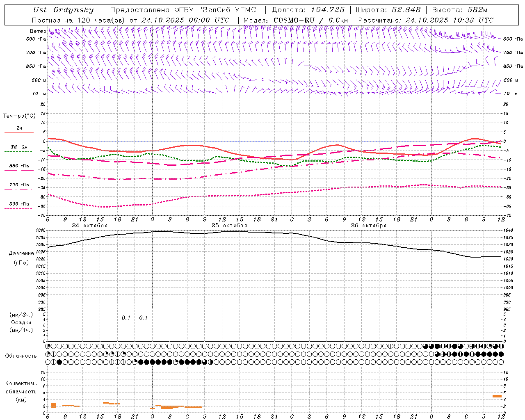Screen dimensions: 525x420
Task: Click the "26 октября" date label
Action: pyautogui.click(x=369, y=226)
